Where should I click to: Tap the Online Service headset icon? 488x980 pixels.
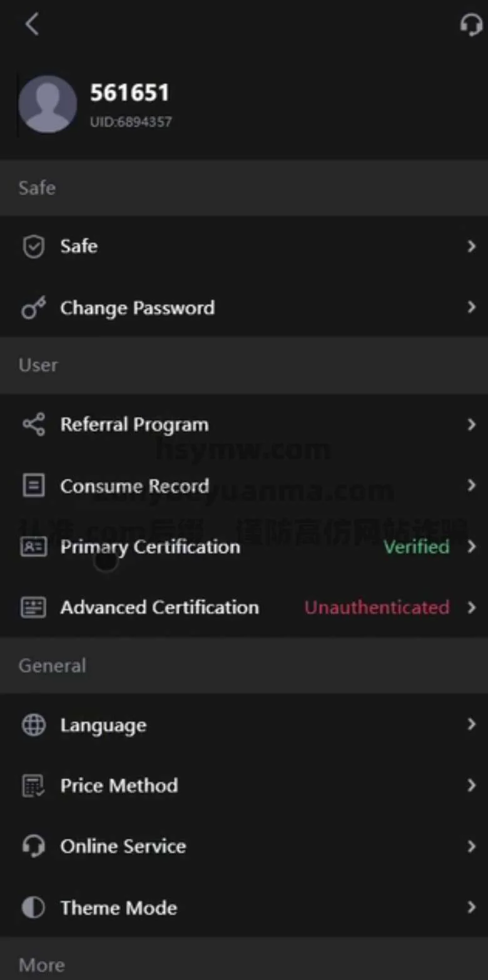click(33, 846)
